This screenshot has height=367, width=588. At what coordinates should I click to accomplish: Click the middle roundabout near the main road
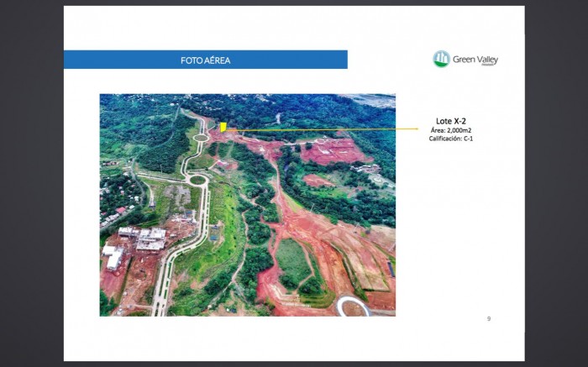coord(197,179)
